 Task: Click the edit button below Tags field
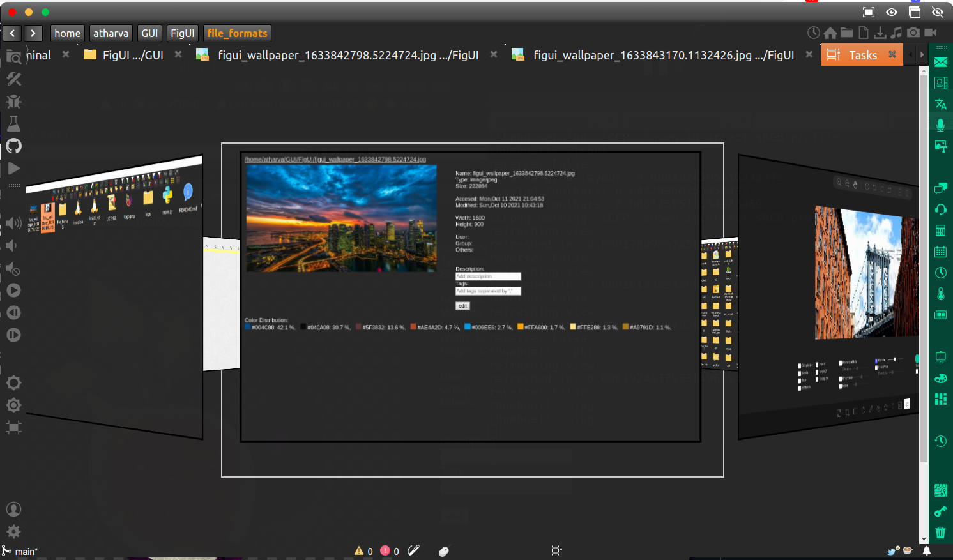(462, 306)
